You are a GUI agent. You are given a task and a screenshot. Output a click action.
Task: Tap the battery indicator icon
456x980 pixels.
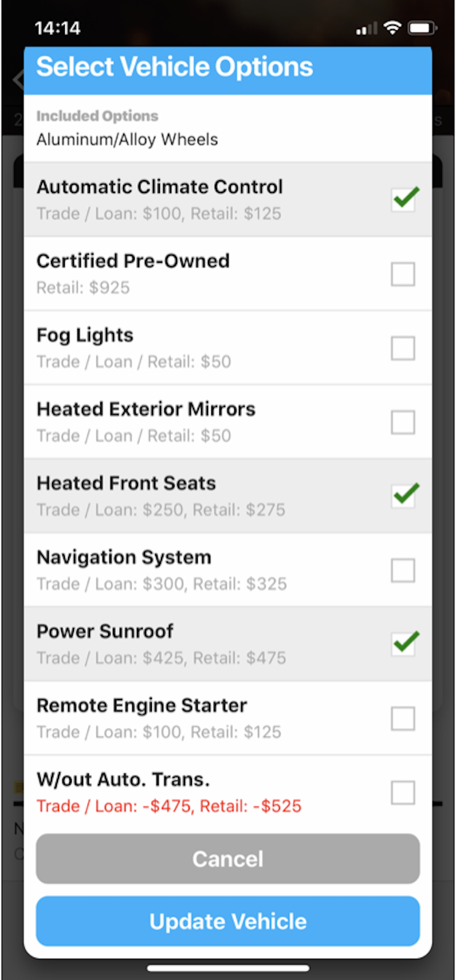422,27
